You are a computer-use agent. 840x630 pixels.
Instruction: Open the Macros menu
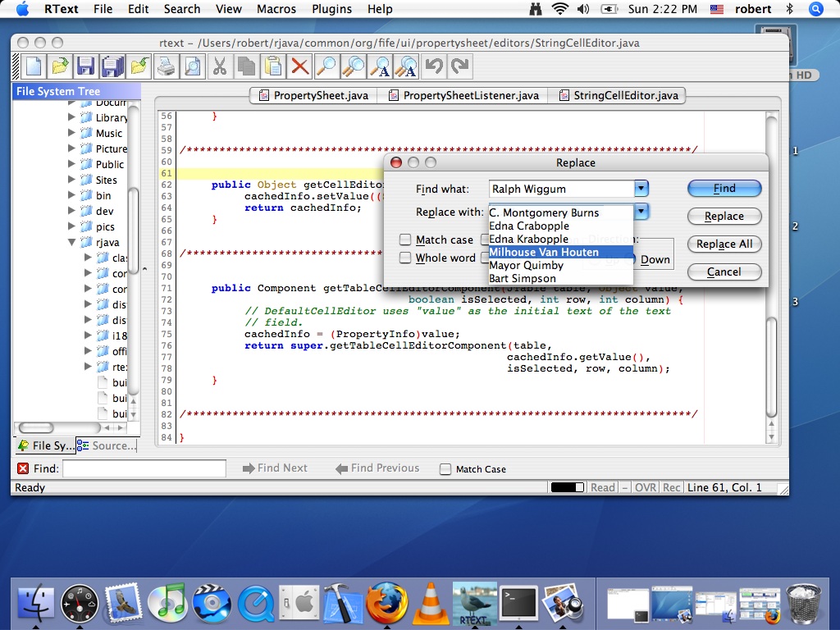(x=276, y=9)
